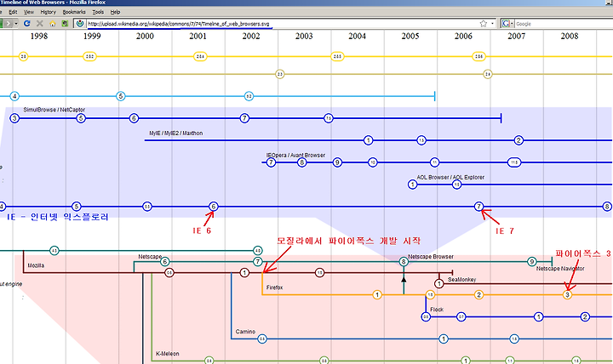Select the Internet Explorer 5 marker in 1999
The image size is (613, 364).
click(77, 206)
